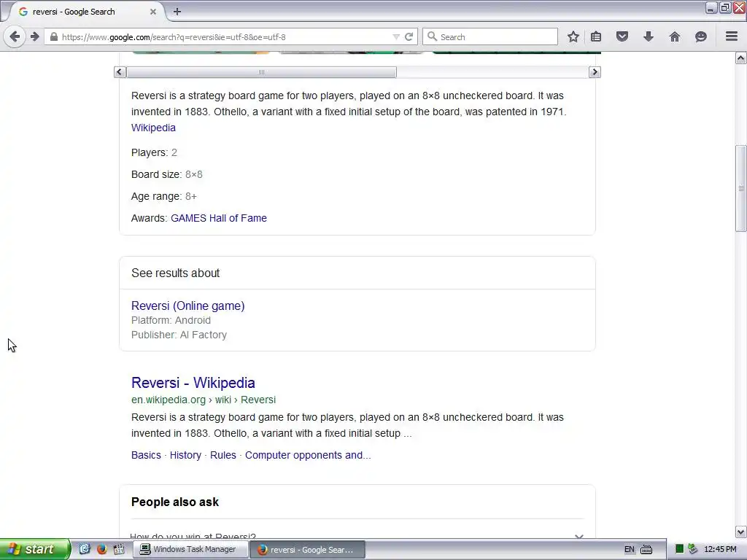Open the URL history dropdown arrow
The height and width of the screenshot is (560, 747).
396,36
